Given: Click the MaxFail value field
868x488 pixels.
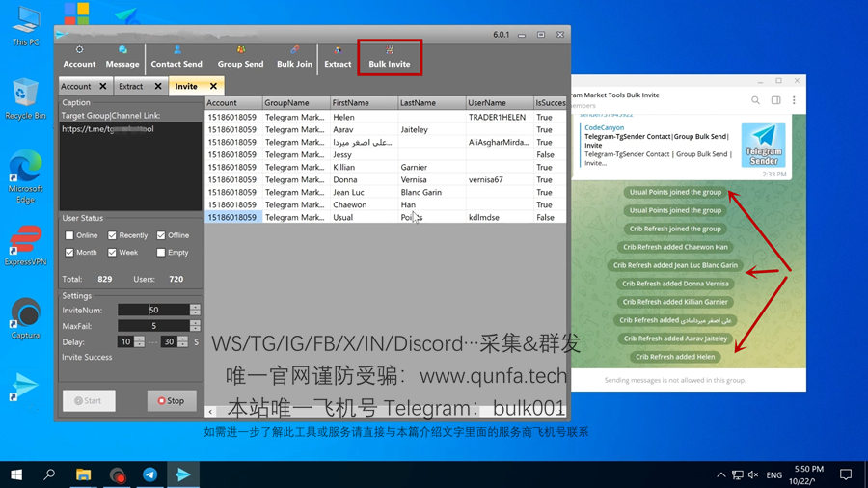Looking at the screenshot, I should pyautogui.click(x=153, y=326).
